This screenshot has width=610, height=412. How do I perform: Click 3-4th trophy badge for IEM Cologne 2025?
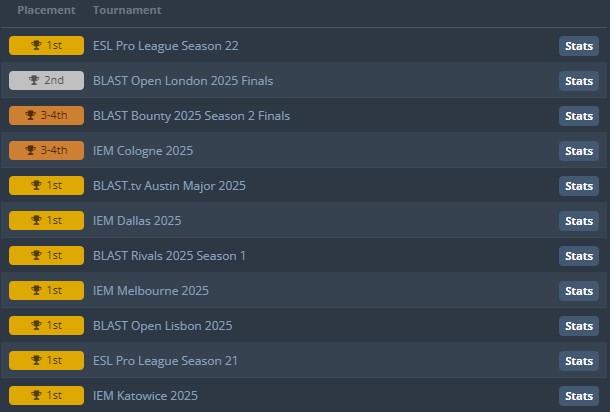pos(46,151)
